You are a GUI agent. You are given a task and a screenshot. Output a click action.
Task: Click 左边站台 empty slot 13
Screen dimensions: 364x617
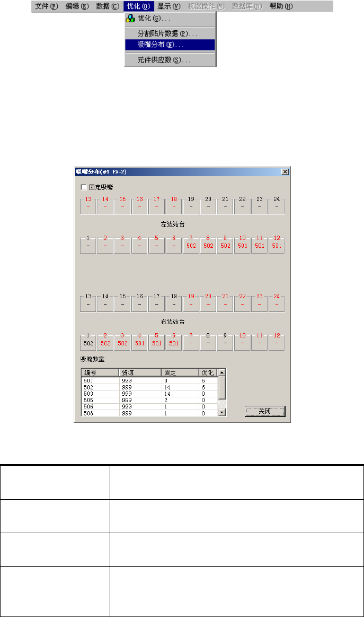coord(88,206)
